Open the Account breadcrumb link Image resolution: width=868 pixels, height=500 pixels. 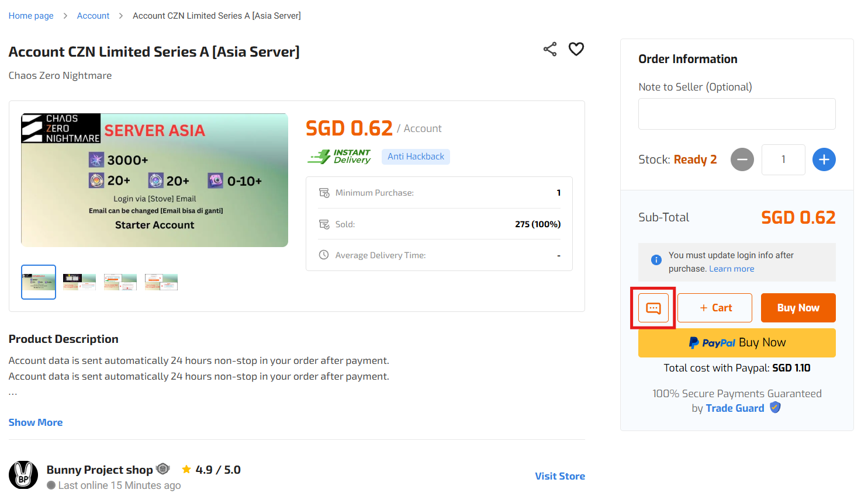click(93, 16)
